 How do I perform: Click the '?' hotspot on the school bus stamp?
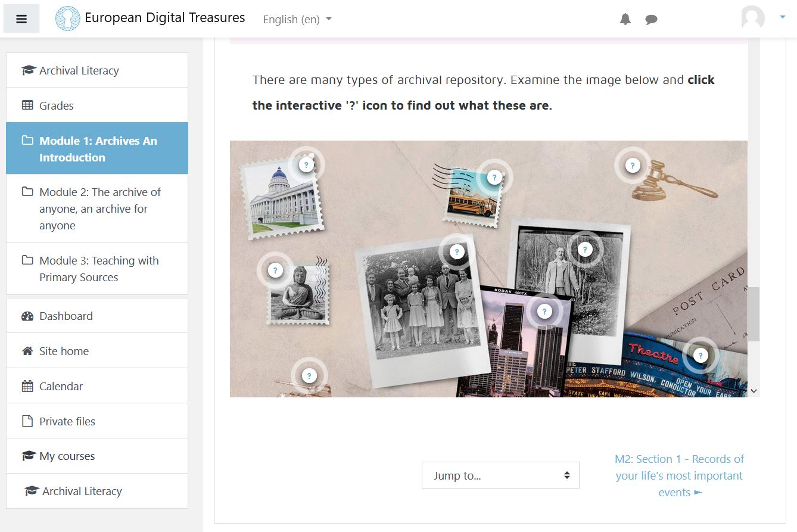[x=493, y=177]
